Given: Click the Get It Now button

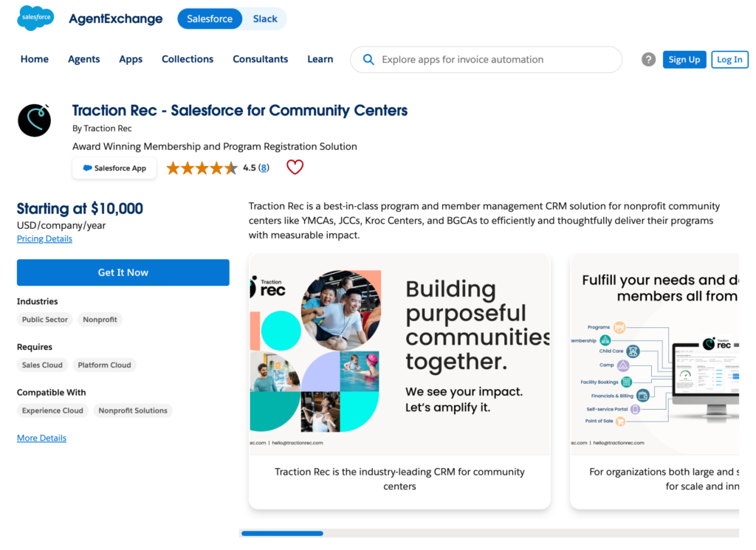Looking at the screenshot, I should coord(123,272).
